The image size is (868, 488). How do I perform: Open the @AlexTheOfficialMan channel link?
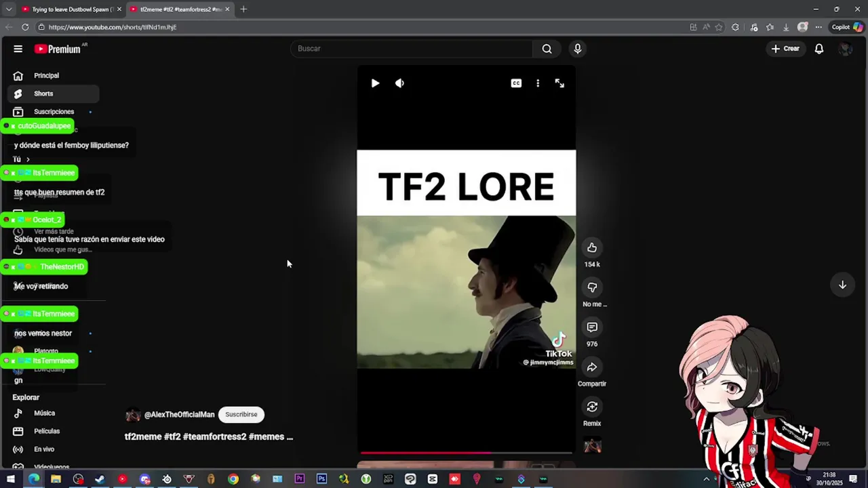click(x=179, y=415)
